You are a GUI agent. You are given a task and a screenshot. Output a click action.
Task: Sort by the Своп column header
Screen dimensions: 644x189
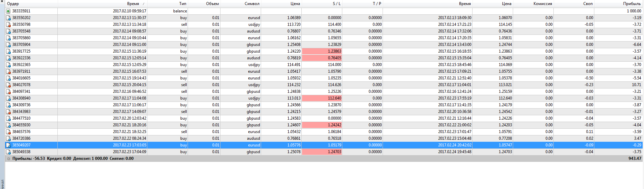(574, 4)
